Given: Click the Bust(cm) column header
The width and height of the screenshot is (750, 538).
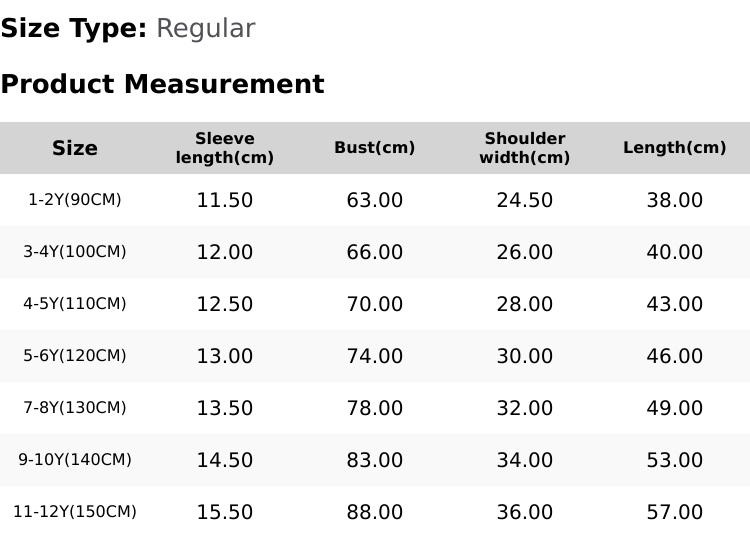Looking at the screenshot, I should click(x=375, y=148).
